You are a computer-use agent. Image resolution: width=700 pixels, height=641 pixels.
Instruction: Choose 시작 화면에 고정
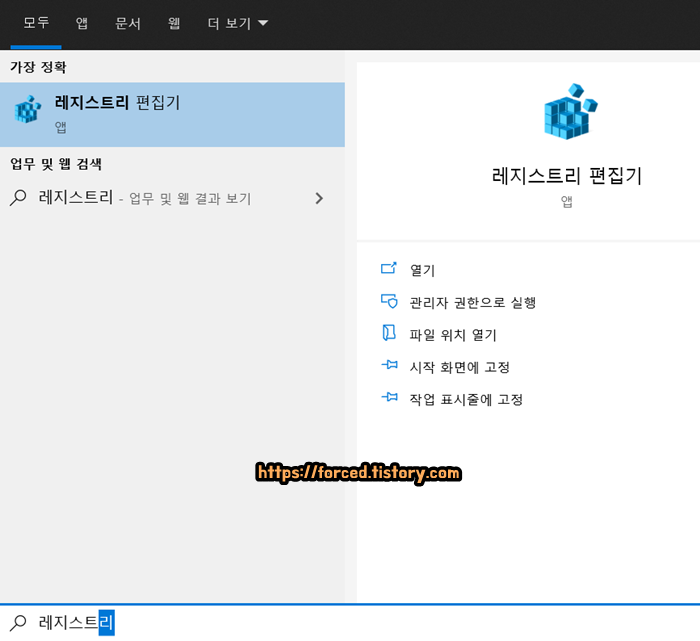click(x=459, y=367)
